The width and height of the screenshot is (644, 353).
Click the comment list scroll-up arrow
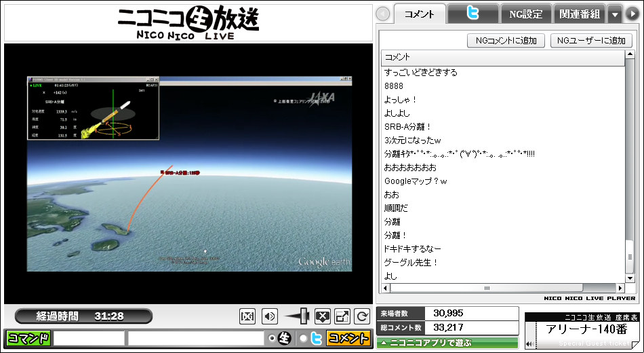[x=630, y=55]
